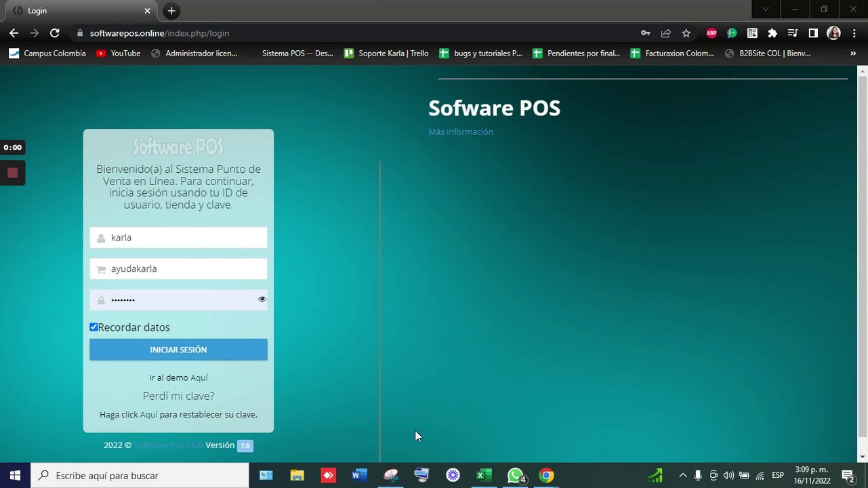Go back with the browser back arrow
Image resolution: width=868 pixels, height=488 pixels.
click(x=14, y=33)
